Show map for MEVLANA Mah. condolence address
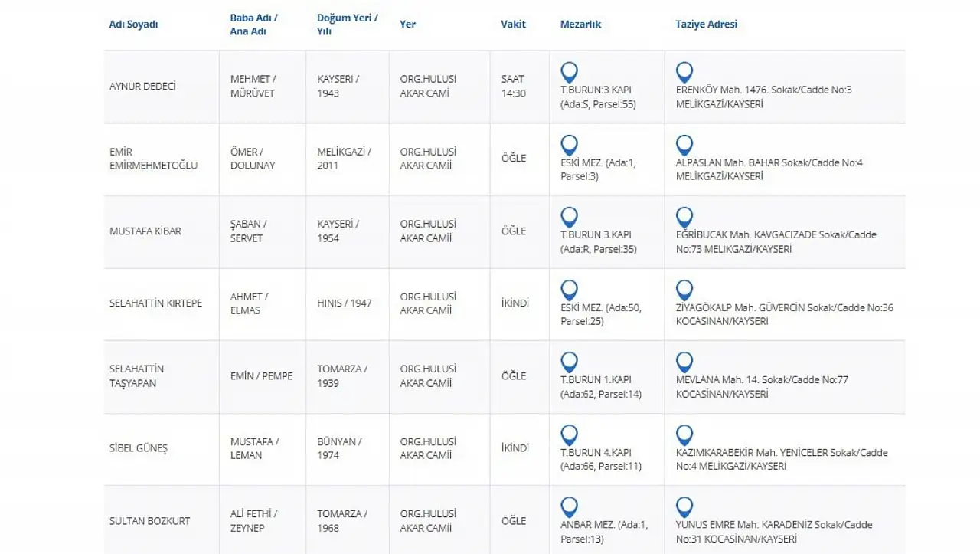This screenshot has width=980, height=554. [x=684, y=362]
